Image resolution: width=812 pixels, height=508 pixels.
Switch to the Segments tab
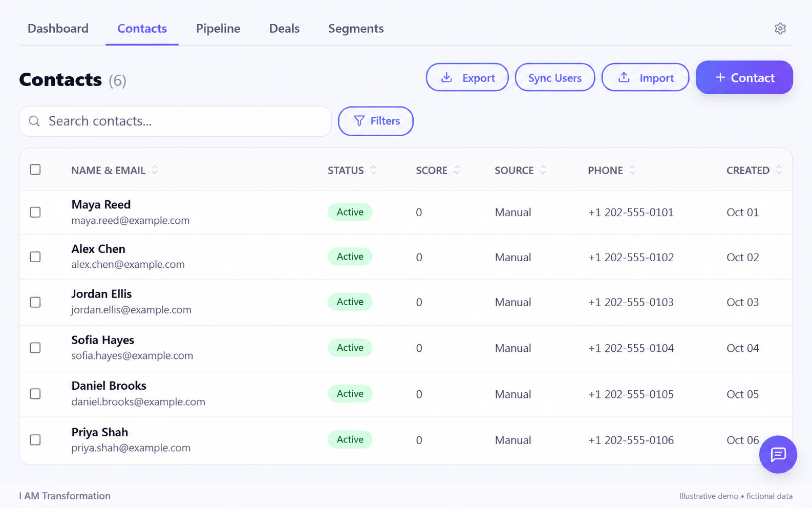(x=356, y=29)
